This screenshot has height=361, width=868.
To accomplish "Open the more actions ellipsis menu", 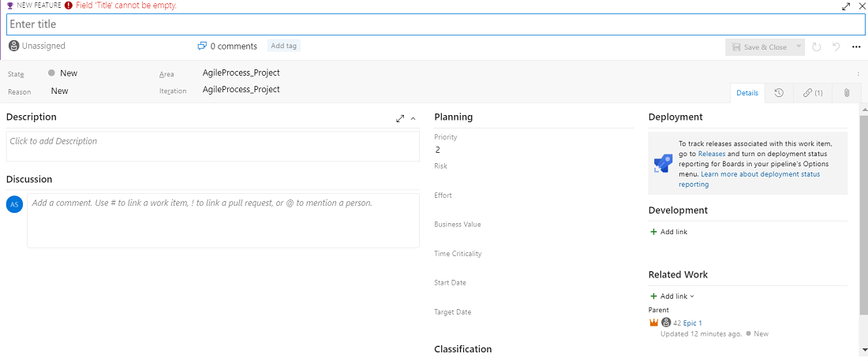I will pyautogui.click(x=856, y=47).
